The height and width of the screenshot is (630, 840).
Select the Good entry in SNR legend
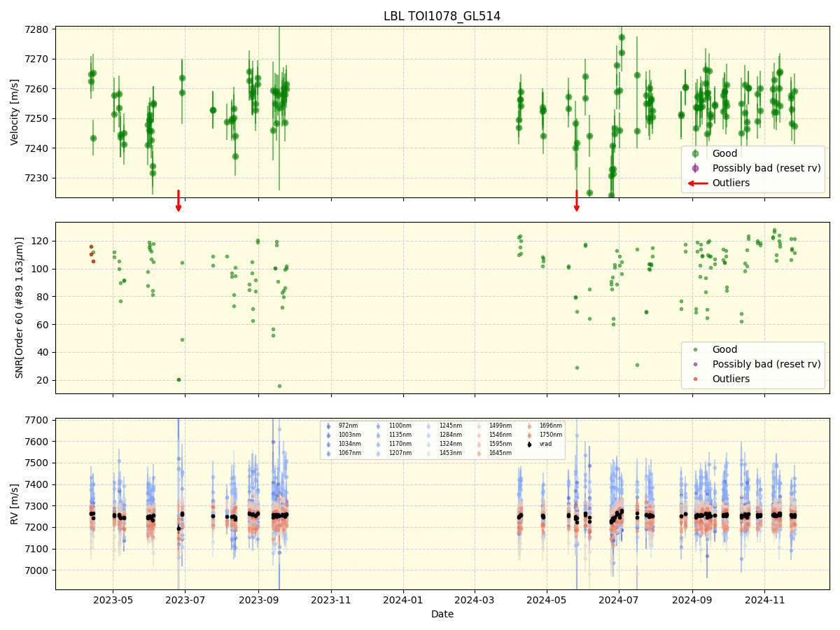pyautogui.click(x=724, y=349)
